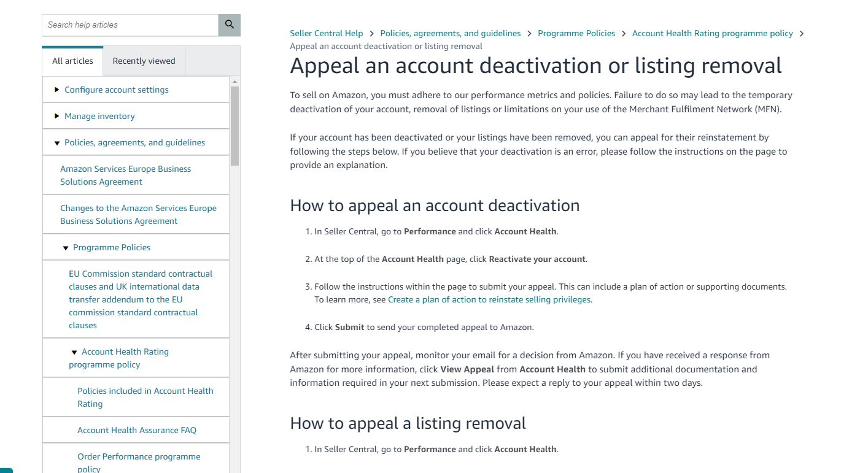Click Seller Central Help breadcrumb link

click(x=327, y=33)
